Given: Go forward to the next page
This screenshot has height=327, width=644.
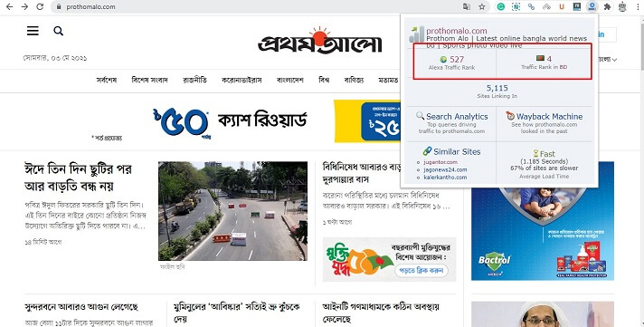Looking at the screenshot, I should 24,7.
